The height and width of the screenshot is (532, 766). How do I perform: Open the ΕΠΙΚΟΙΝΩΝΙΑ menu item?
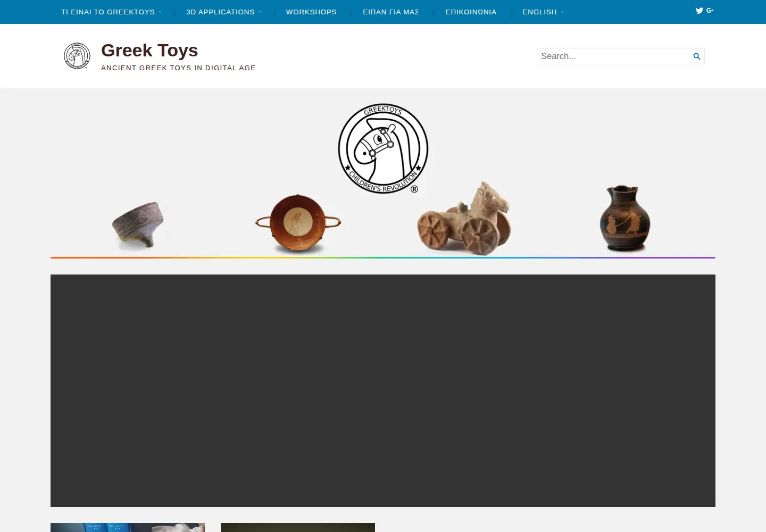click(x=471, y=12)
